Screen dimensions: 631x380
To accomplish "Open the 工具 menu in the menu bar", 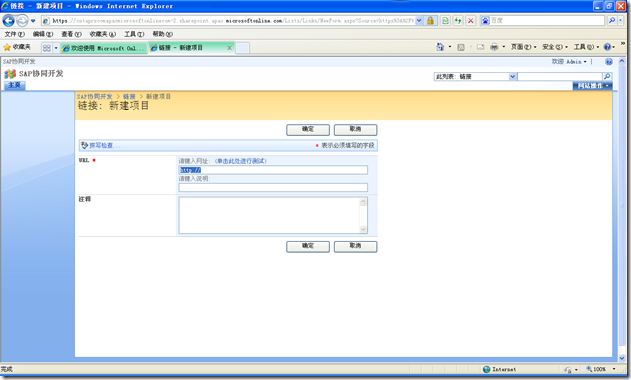I will [134, 34].
